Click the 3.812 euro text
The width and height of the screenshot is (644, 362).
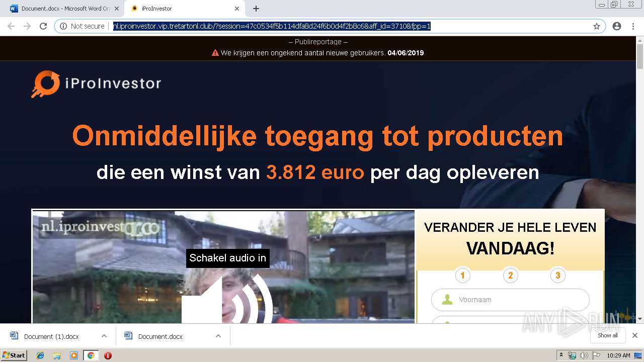(x=315, y=172)
